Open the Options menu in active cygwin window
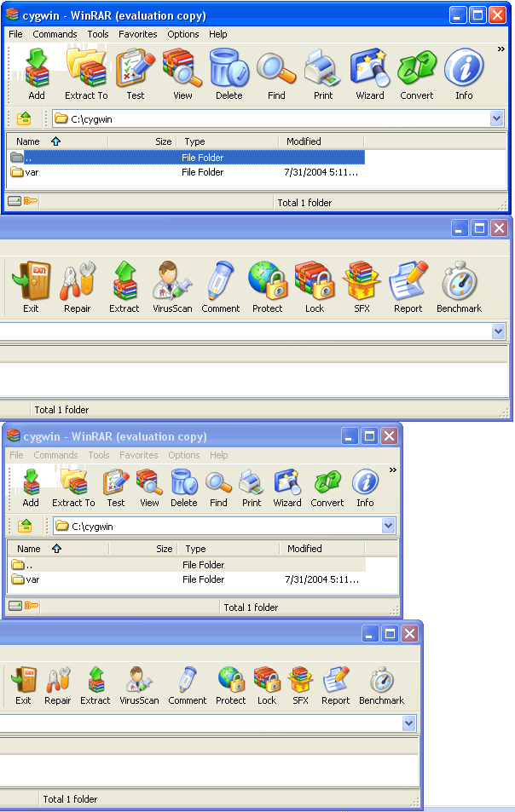 tap(182, 34)
